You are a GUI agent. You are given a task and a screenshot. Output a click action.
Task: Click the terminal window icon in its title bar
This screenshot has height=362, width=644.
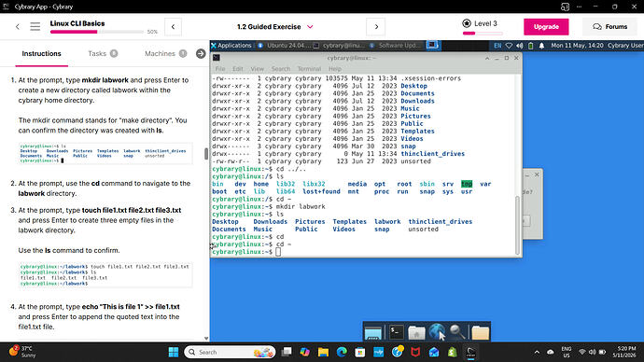click(x=217, y=58)
